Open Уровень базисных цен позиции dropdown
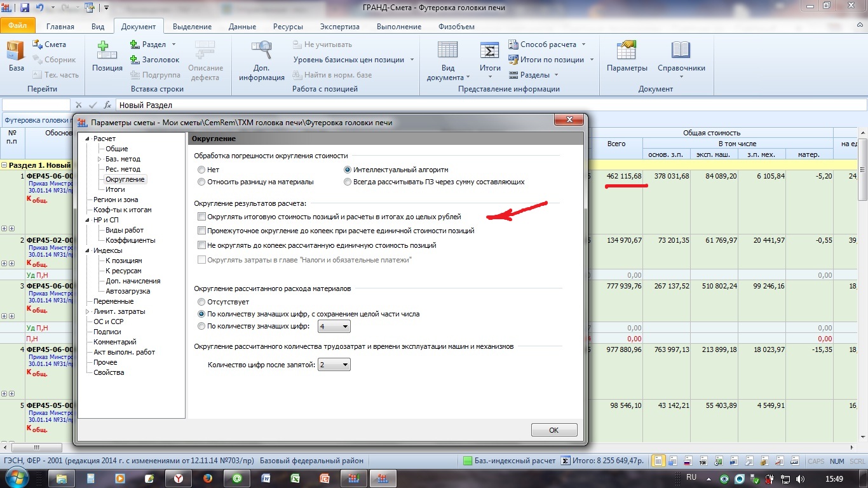Screen dimensions: 868x488 point(353,60)
